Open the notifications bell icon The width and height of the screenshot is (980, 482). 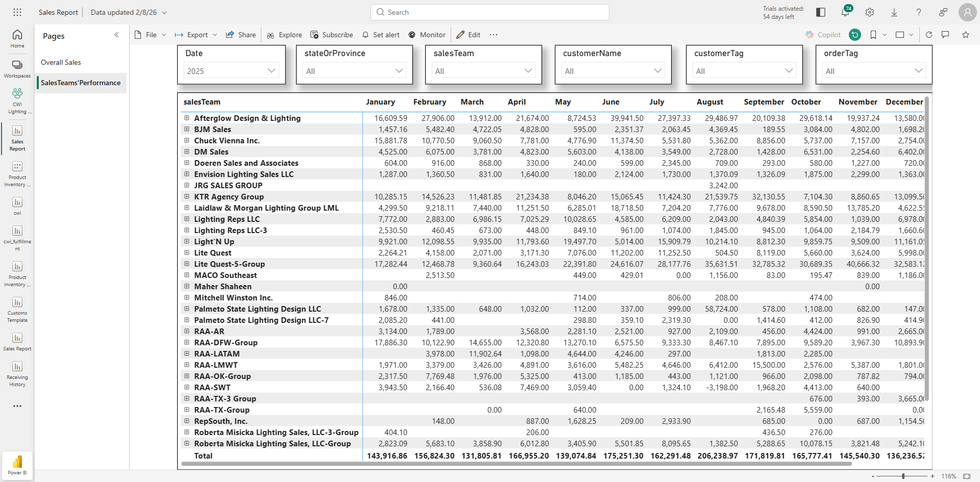[x=845, y=12]
